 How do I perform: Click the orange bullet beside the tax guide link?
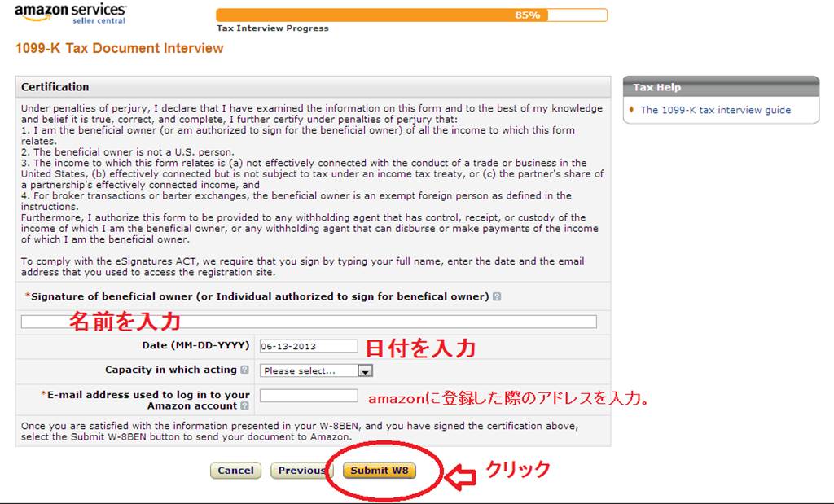(x=630, y=109)
